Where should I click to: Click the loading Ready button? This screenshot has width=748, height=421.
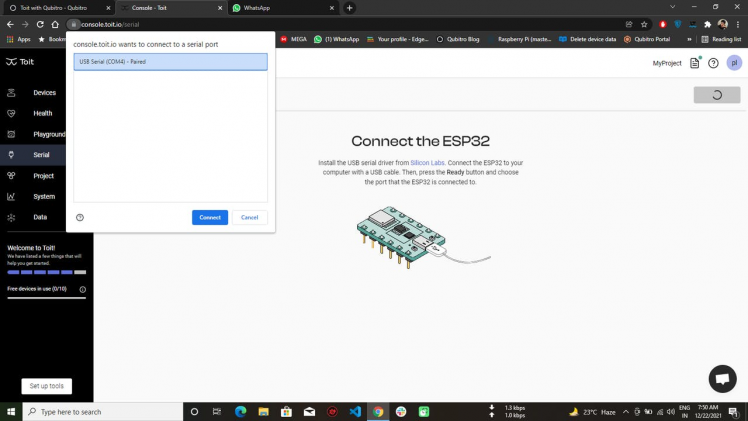(717, 95)
